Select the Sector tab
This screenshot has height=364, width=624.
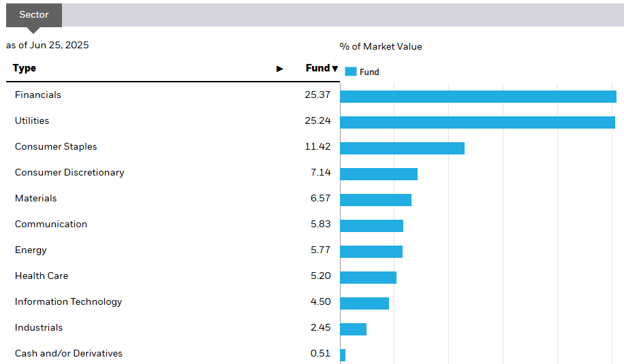point(34,15)
